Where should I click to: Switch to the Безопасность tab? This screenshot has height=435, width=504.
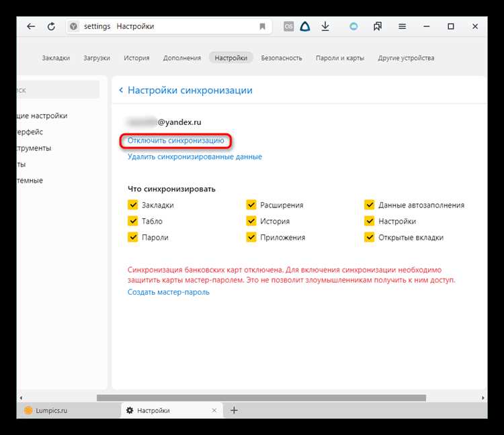tap(281, 58)
